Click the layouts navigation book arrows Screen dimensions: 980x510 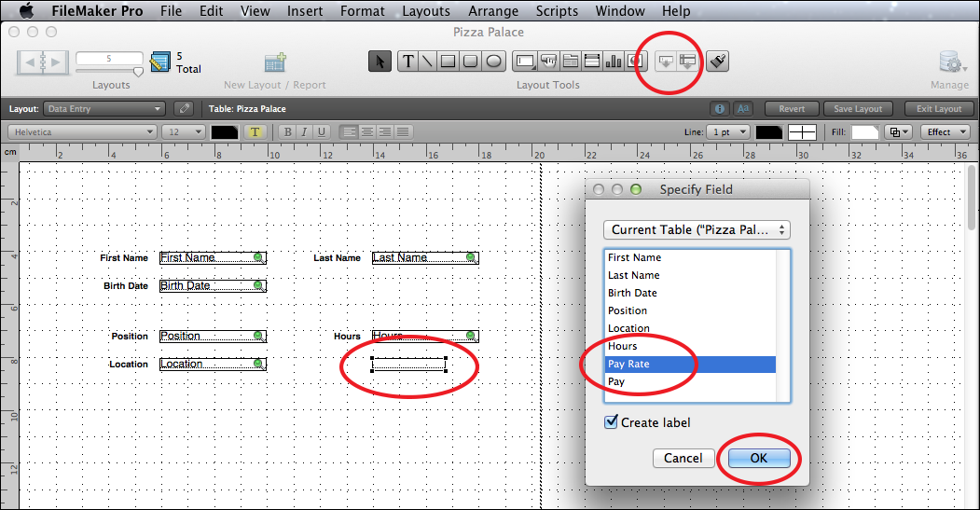43,62
